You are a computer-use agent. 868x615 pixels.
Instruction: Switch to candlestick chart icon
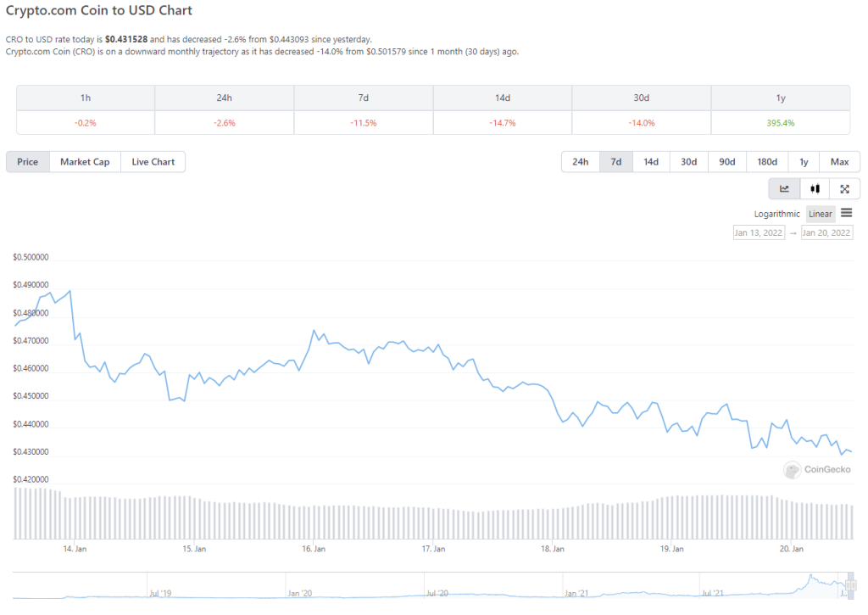click(x=815, y=189)
